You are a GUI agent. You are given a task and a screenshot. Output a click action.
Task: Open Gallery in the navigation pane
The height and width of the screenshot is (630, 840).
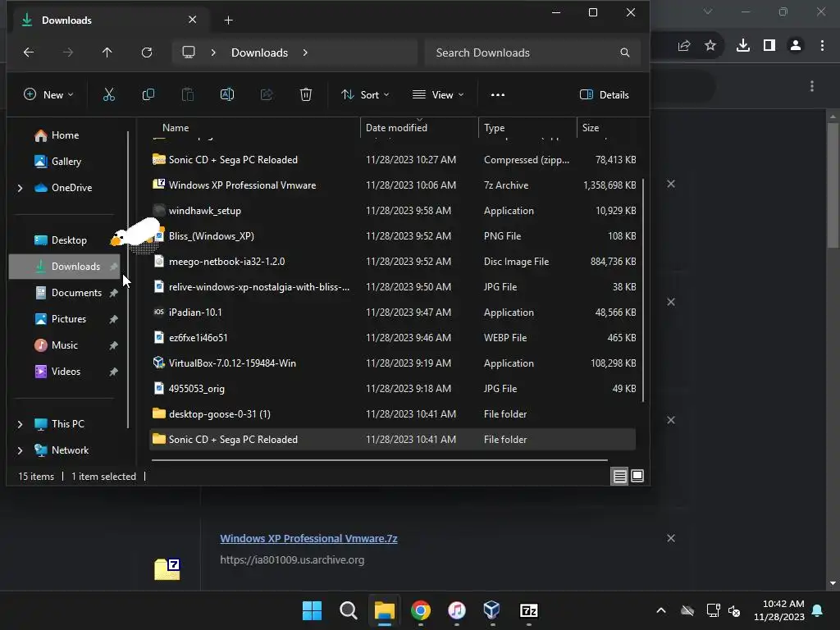58,162
